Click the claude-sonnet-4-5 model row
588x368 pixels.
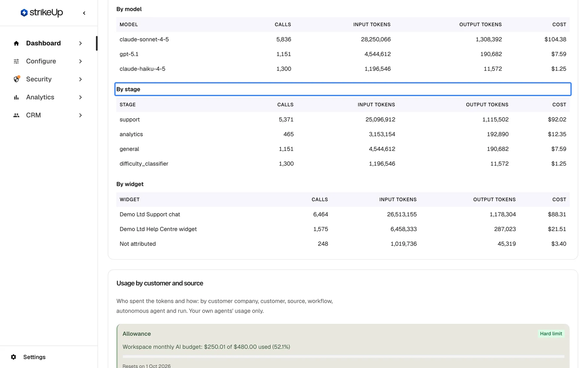tap(343, 39)
